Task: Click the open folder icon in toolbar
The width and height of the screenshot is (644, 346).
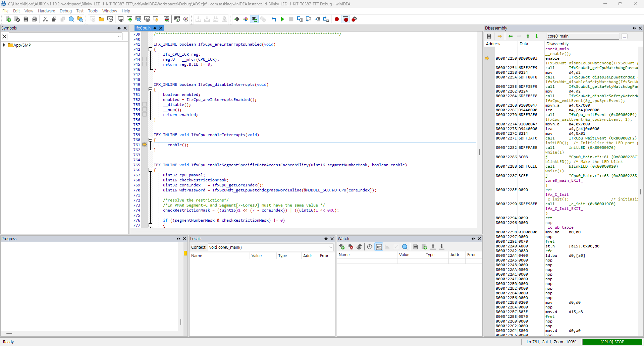Action: [101, 19]
